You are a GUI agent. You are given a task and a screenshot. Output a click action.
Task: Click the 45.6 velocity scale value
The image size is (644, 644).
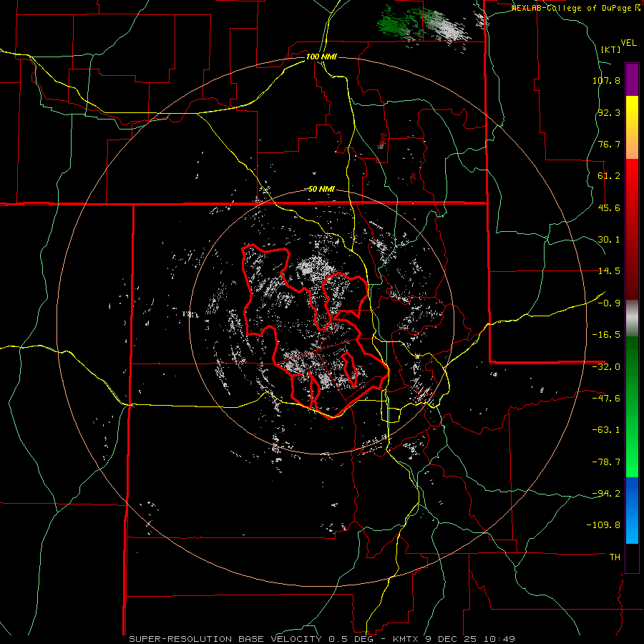609,208
